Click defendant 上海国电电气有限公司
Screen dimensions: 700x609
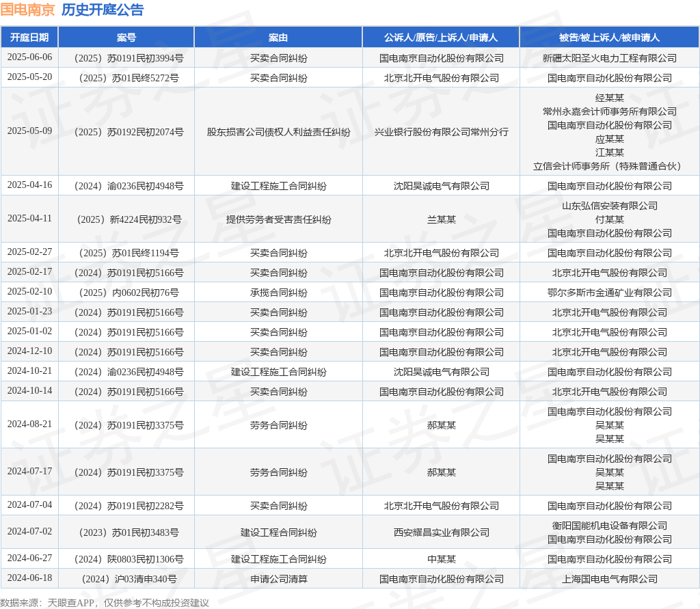click(x=609, y=579)
